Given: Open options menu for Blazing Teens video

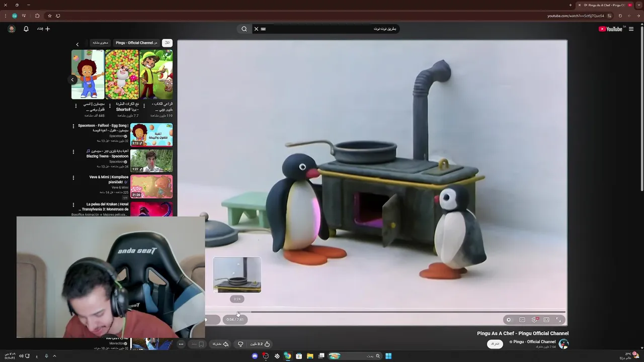Looking at the screenshot, I should click(73, 152).
